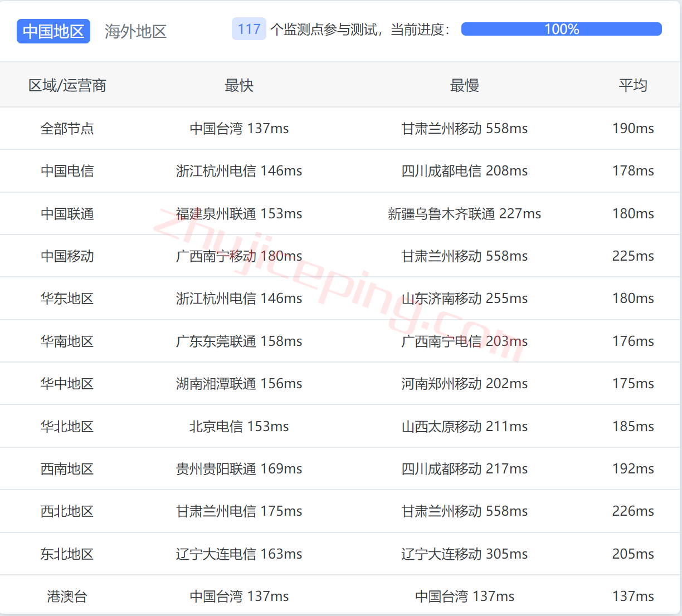This screenshot has width=682, height=616.
Task: Click the 205ms average value
Action: [633, 554]
